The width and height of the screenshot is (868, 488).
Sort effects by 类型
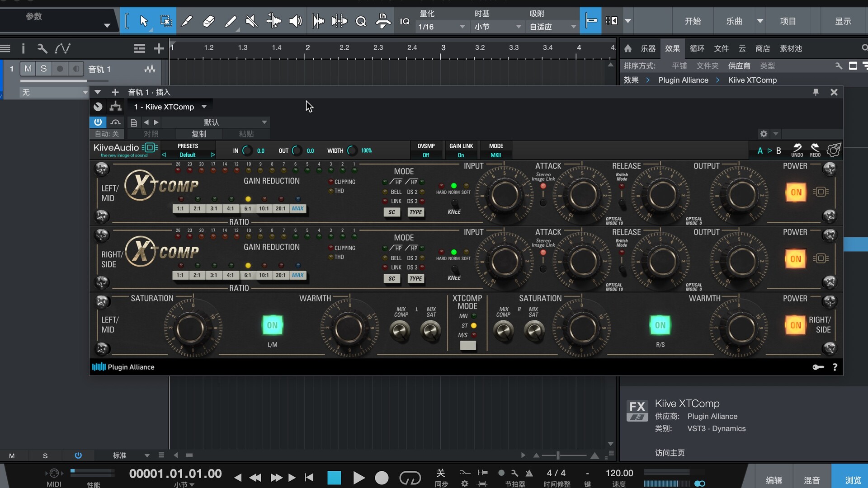(767, 66)
